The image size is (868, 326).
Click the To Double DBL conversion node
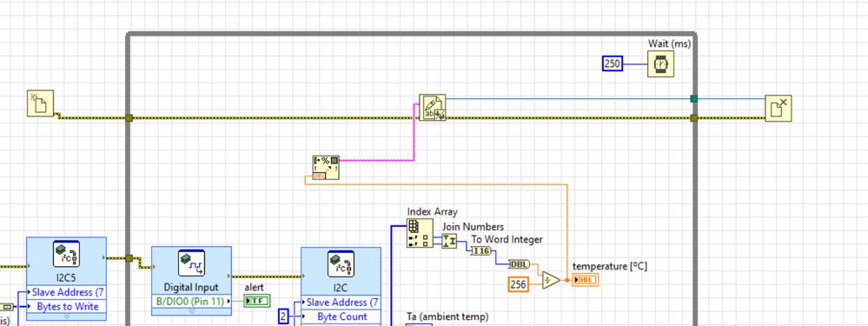(519, 264)
